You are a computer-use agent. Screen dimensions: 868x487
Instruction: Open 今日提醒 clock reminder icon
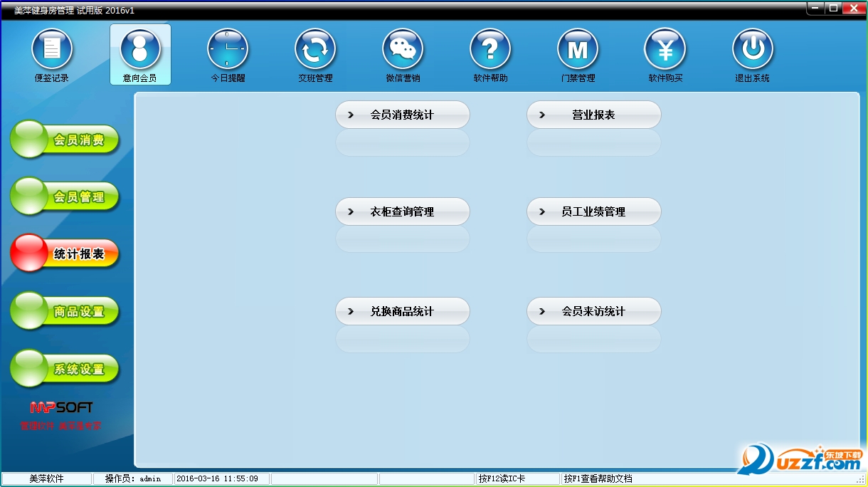point(228,50)
